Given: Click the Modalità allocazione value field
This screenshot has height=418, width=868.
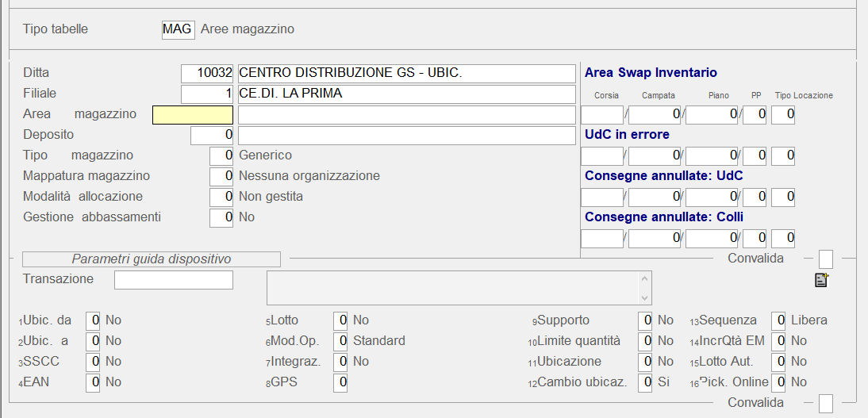Looking at the screenshot, I should (221, 197).
